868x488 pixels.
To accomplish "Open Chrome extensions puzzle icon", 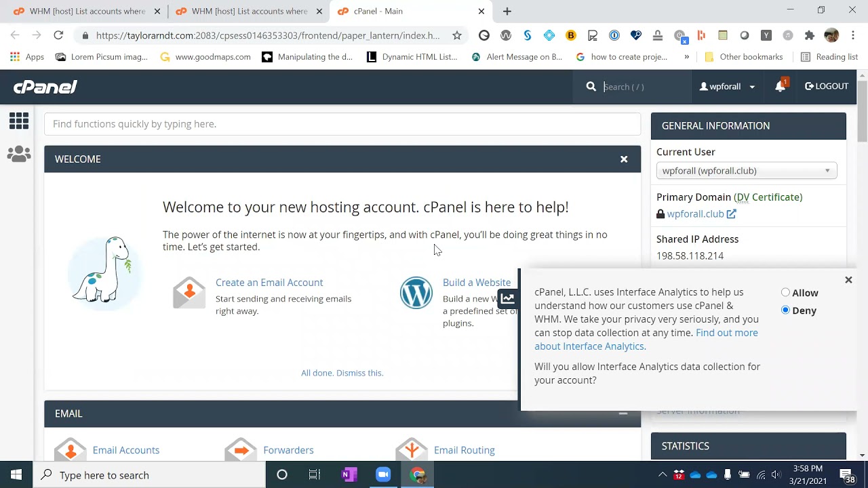I will (x=810, y=35).
